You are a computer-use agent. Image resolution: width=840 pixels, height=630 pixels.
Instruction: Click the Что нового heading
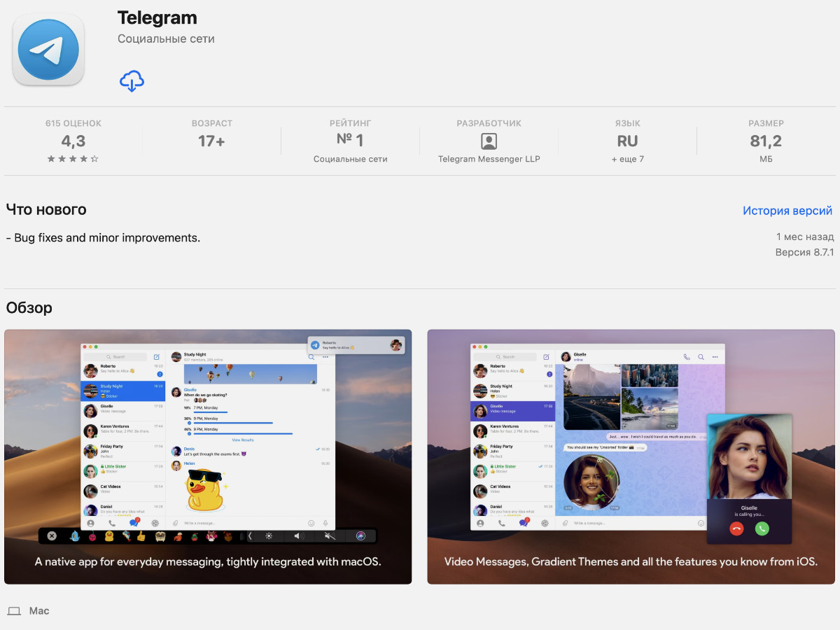coord(46,209)
